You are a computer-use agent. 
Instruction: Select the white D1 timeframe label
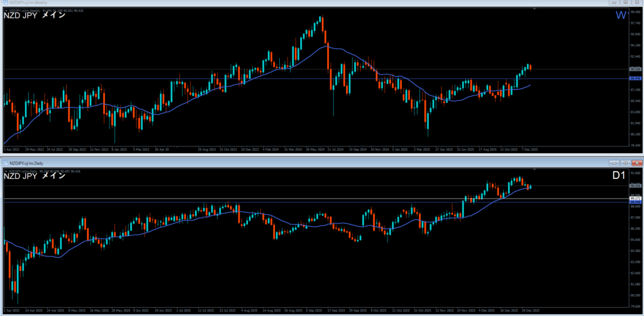click(618, 175)
